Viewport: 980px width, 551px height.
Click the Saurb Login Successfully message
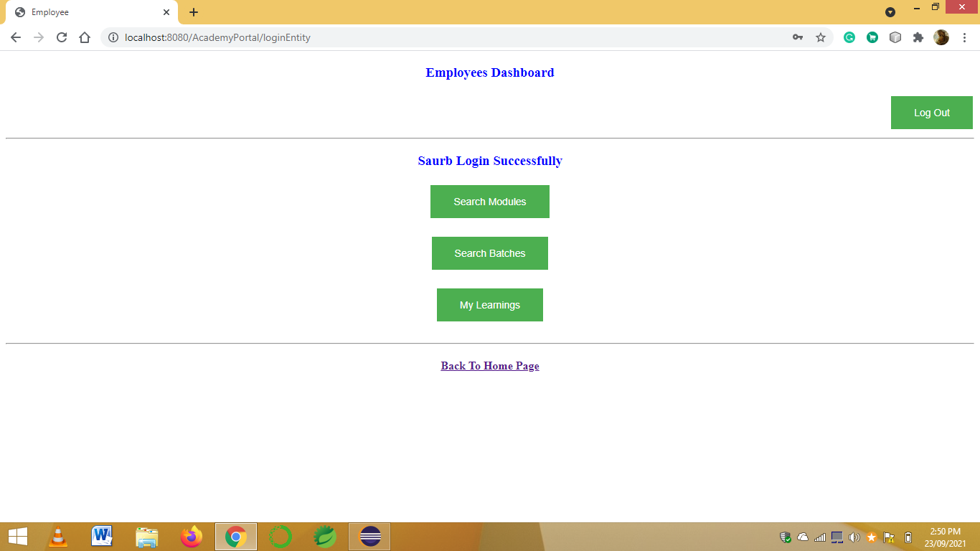pyautogui.click(x=490, y=161)
